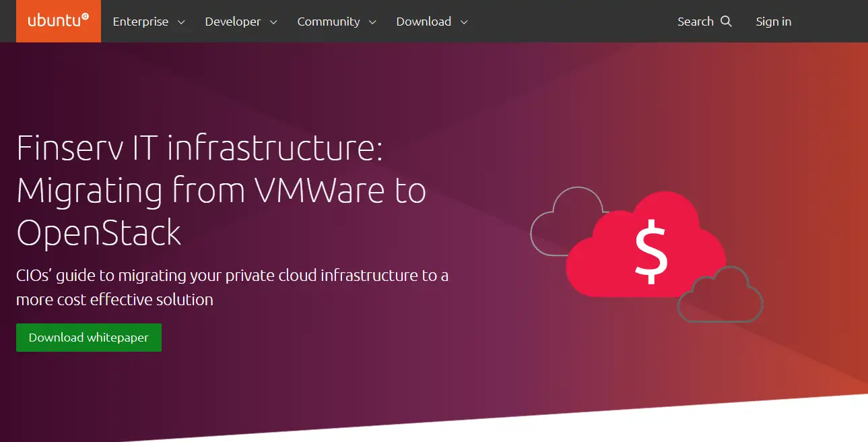The height and width of the screenshot is (442, 868).
Task: Click the circle-of-friends symbol on the Ubuntu logo
Action: click(x=84, y=16)
